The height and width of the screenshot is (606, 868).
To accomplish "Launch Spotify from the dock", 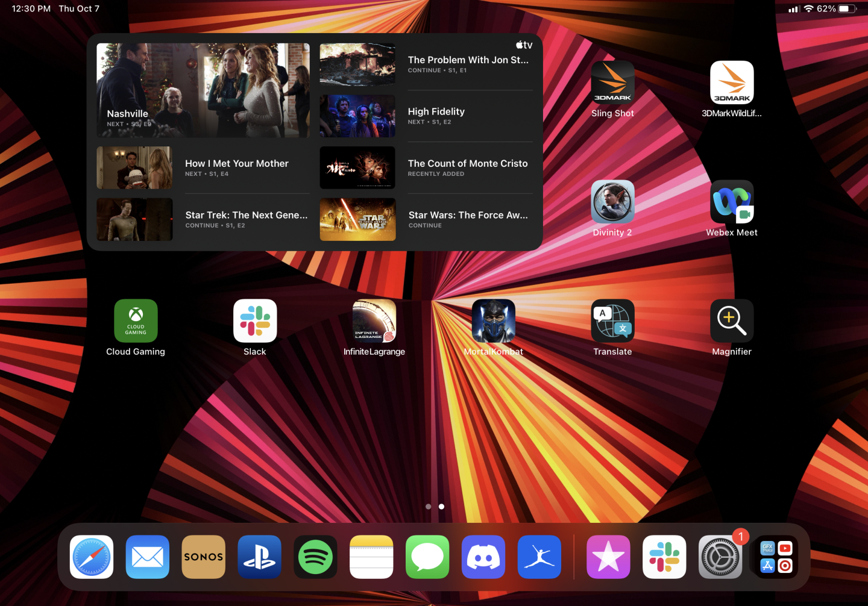I will 315,557.
